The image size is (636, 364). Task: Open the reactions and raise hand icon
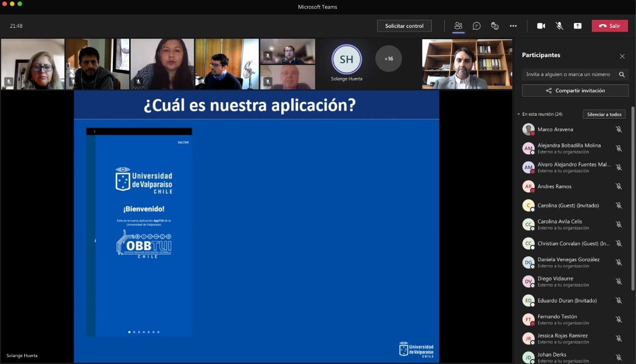tap(495, 26)
